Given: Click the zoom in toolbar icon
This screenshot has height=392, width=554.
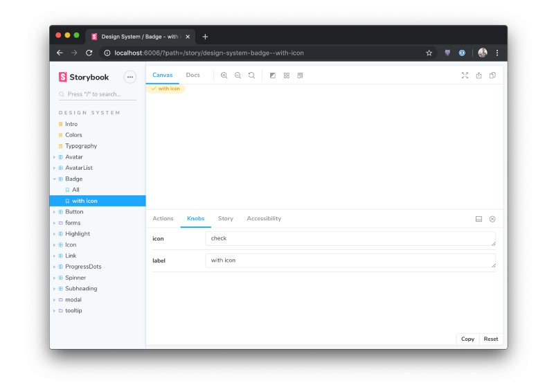Looking at the screenshot, I should click(x=224, y=75).
